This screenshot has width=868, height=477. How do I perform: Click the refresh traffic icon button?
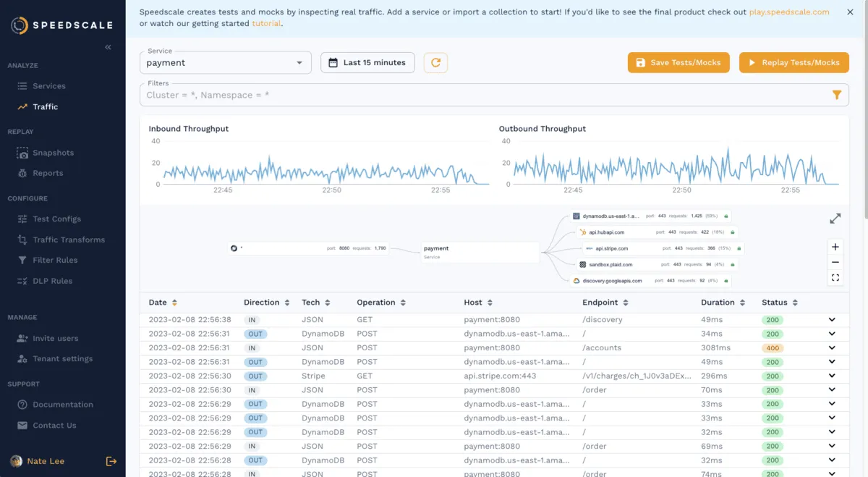[x=435, y=63]
